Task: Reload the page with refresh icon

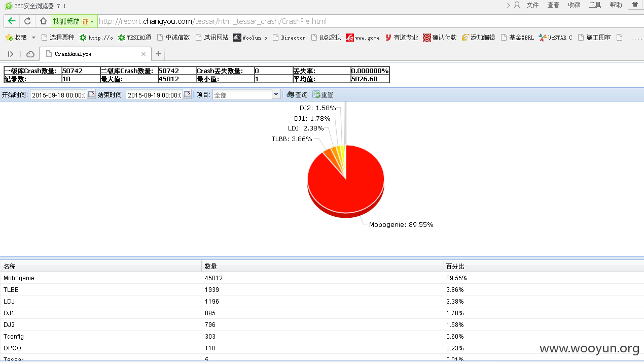Action: pyautogui.click(x=27, y=21)
